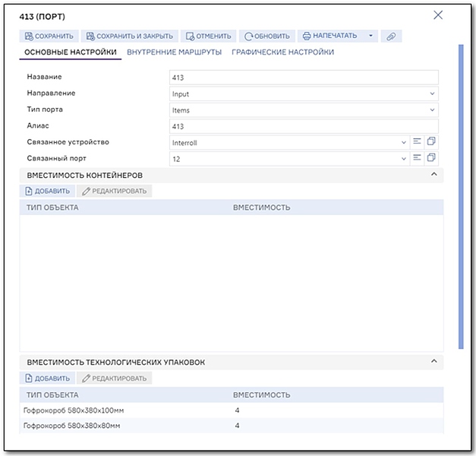476x456 pixels.
Task: Click the Алиас input field
Action: click(x=304, y=126)
